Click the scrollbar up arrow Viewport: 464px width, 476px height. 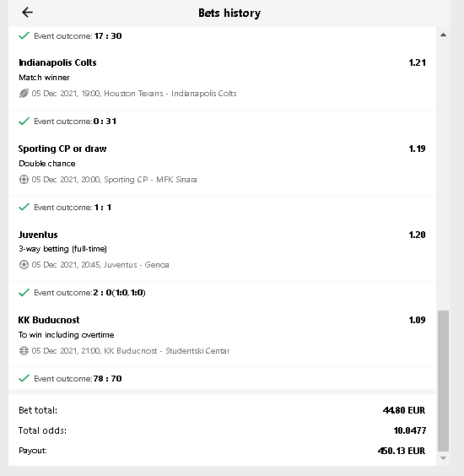pyautogui.click(x=443, y=35)
